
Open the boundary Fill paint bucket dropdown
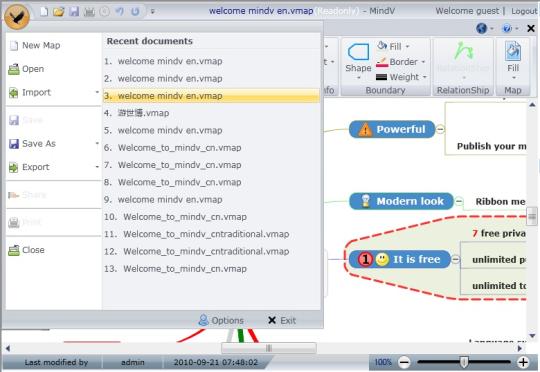tap(393, 46)
